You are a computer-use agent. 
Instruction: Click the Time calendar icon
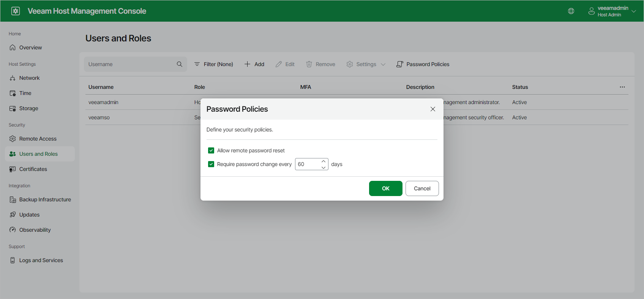13,93
